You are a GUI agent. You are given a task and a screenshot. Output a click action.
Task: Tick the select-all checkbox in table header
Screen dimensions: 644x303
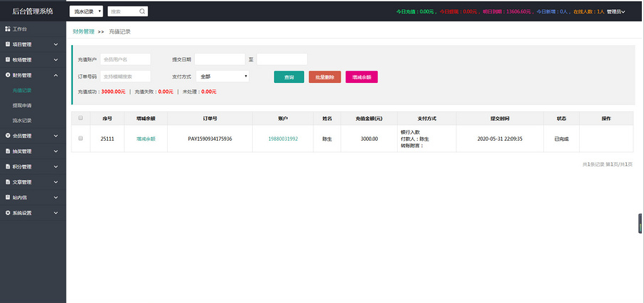pyautogui.click(x=81, y=118)
